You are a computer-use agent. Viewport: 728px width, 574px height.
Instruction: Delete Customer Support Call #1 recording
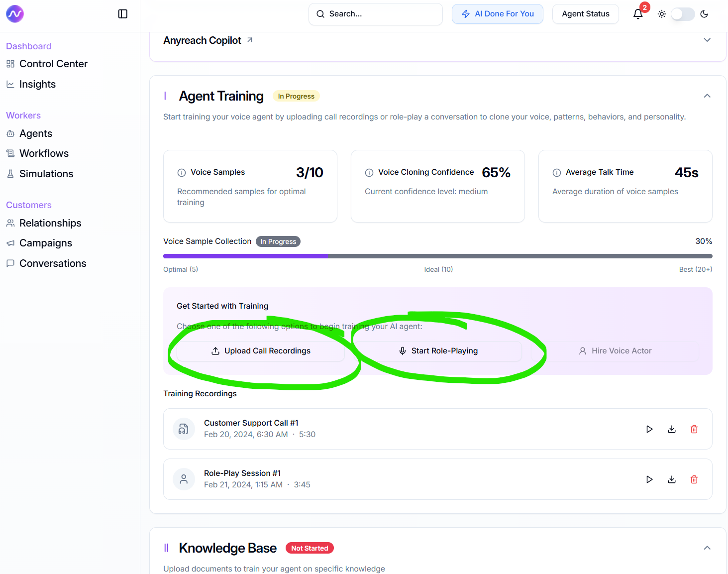(694, 429)
